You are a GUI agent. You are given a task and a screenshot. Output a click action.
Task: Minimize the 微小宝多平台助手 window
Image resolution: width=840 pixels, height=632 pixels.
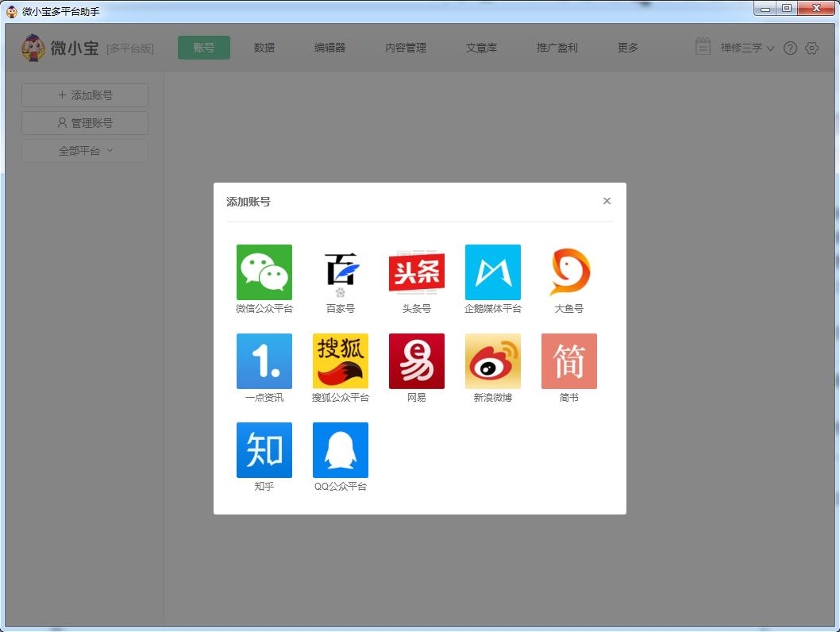tap(765, 8)
